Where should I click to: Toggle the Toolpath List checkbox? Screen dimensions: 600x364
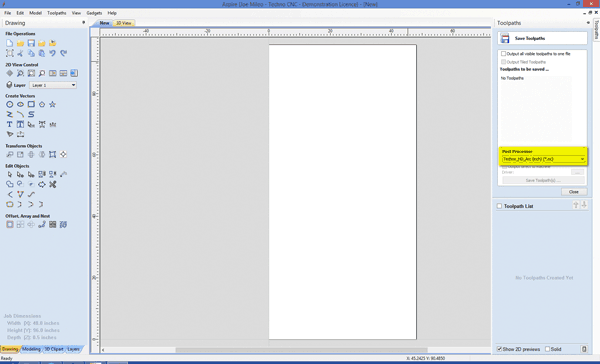pos(499,206)
